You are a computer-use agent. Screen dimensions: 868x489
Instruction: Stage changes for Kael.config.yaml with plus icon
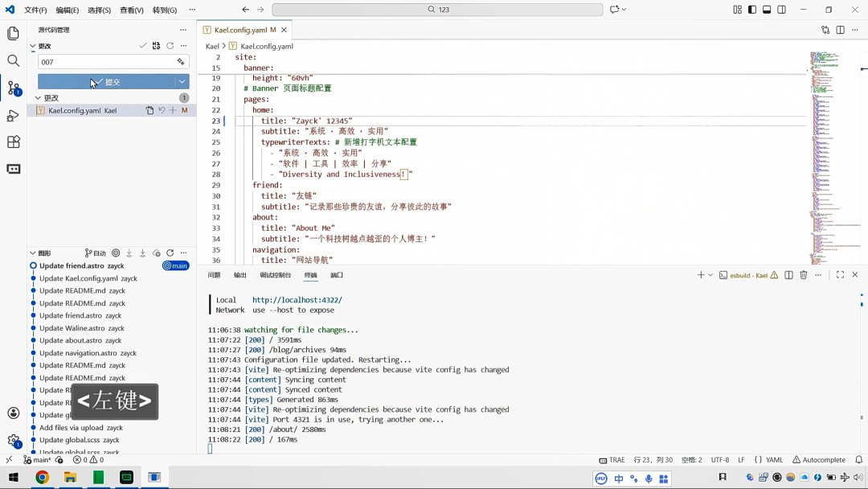[x=173, y=110]
